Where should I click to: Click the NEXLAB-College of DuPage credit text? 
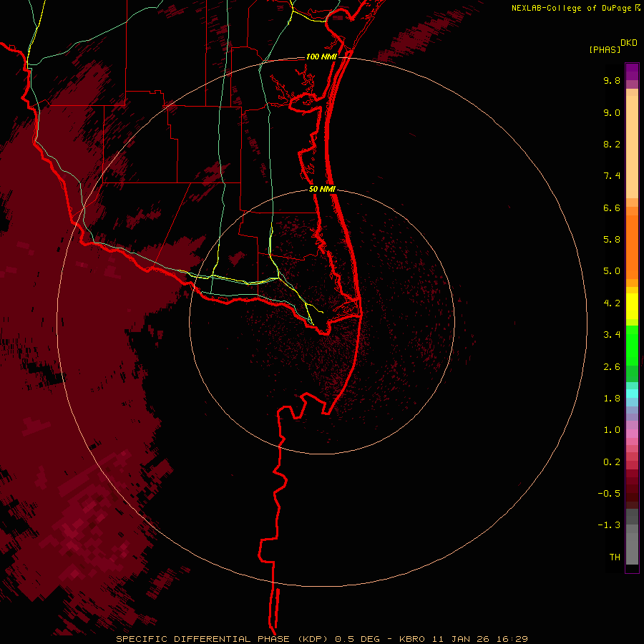pos(572,8)
